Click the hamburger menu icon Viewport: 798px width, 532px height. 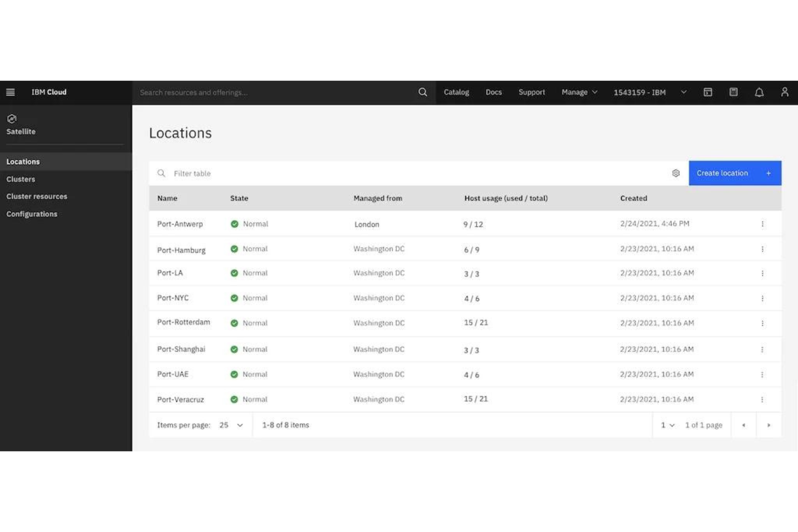(10, 92)
